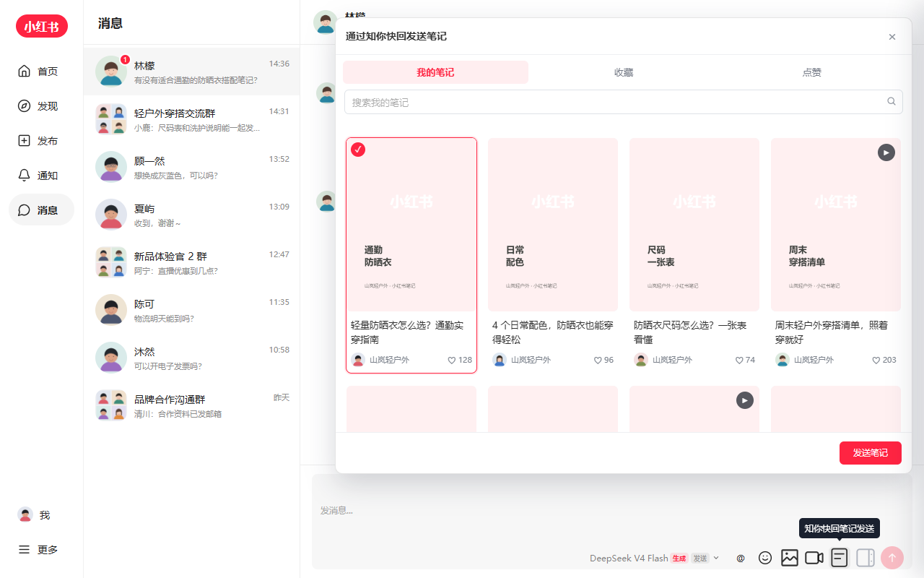This screenshot has width=924, height=578.
Task: Click the 小红书 logo
Action: pos(42,27)
